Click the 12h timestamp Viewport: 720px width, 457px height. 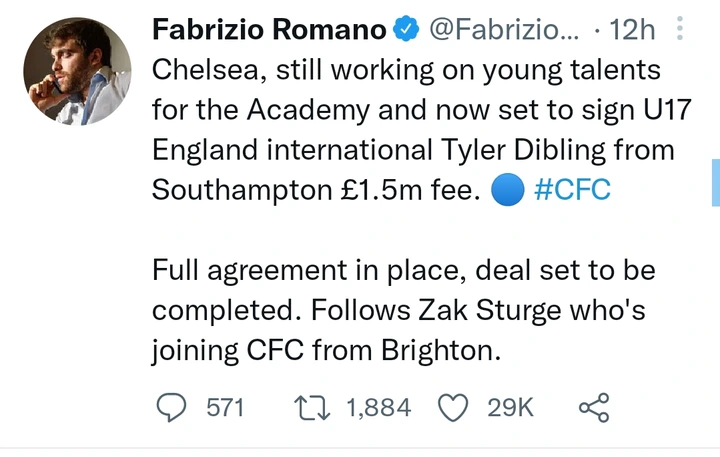click(630, 31)
